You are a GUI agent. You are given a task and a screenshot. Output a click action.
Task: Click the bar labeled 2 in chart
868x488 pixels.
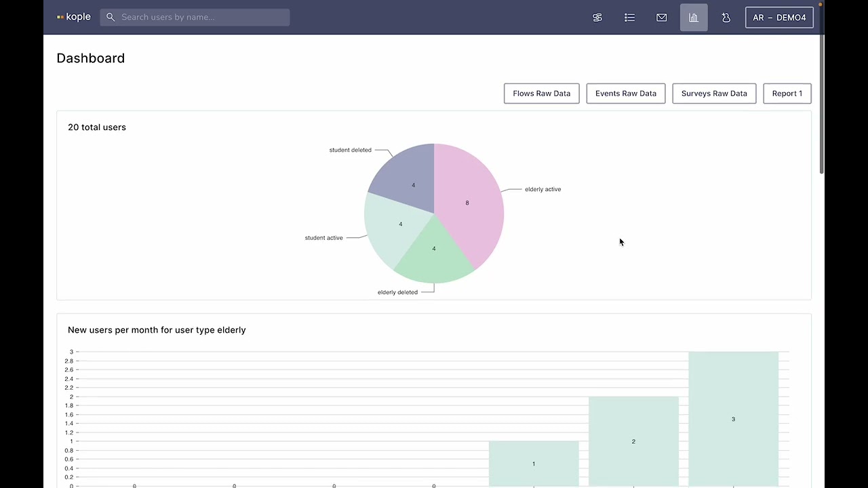tap(633, 441)
